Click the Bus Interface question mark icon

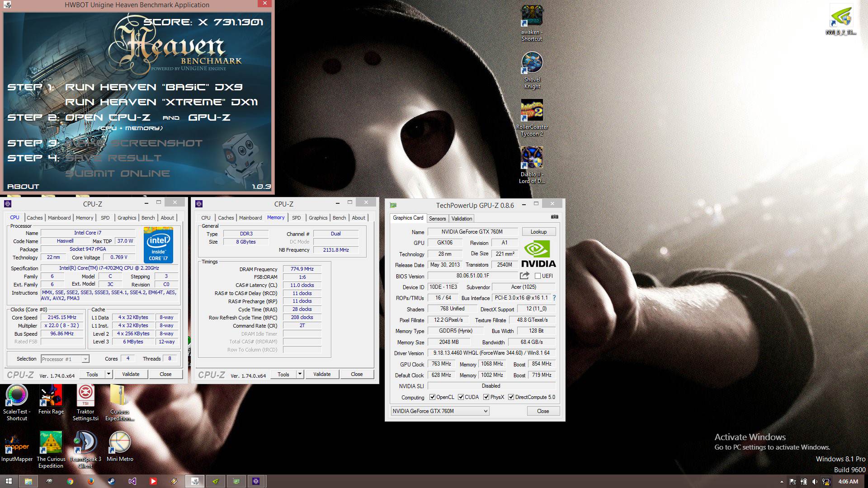pos(554,298)
